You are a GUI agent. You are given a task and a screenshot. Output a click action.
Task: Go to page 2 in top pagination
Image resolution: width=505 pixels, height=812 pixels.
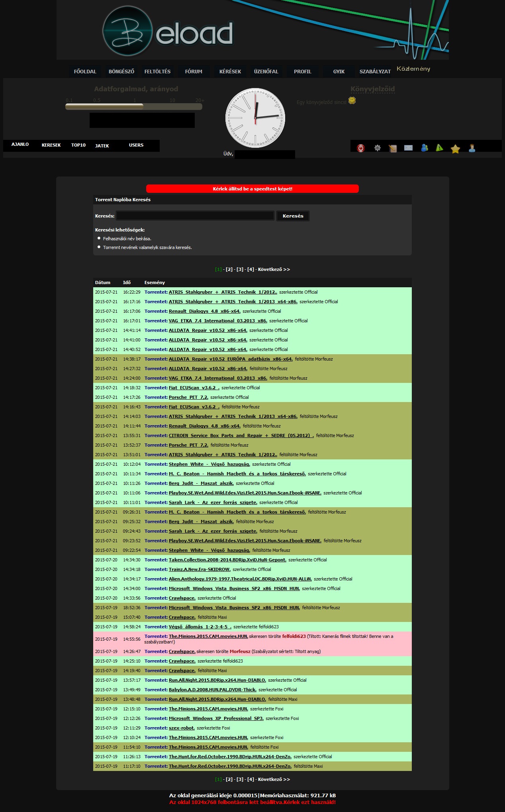pyautogui.click(x=229, y=269)
